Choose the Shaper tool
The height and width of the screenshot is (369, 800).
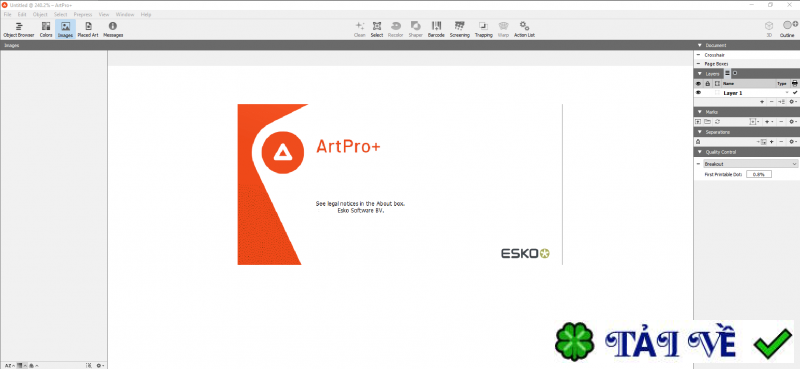tap(415, 29)
